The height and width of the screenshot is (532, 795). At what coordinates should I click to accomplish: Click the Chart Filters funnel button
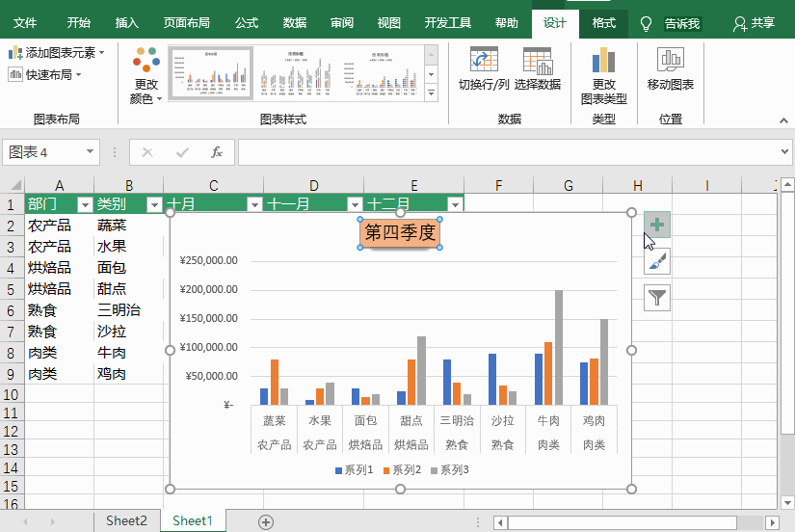click(657, 298)
